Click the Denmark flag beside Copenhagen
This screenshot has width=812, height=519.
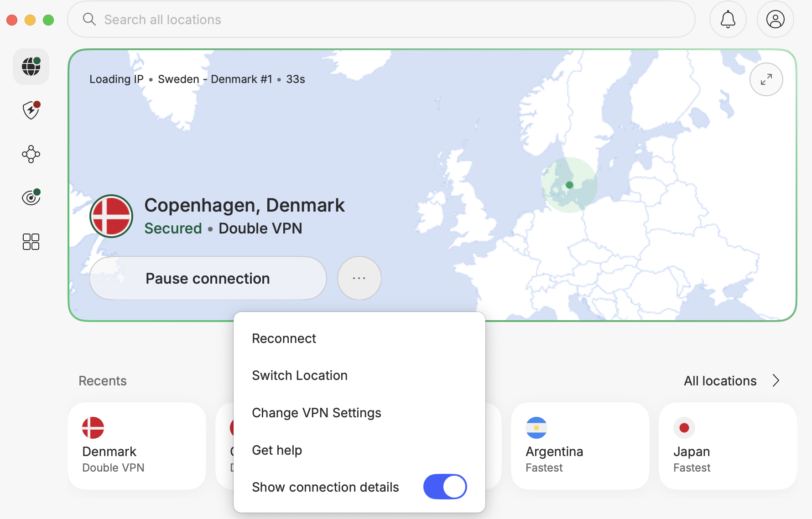[x=111, y=216]
